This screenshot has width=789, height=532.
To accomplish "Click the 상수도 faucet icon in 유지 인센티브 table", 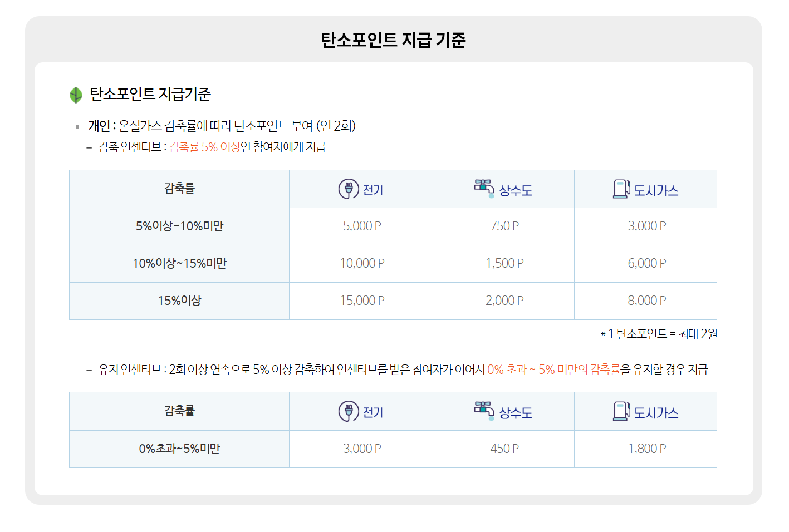I will click(x=484, y=411).
